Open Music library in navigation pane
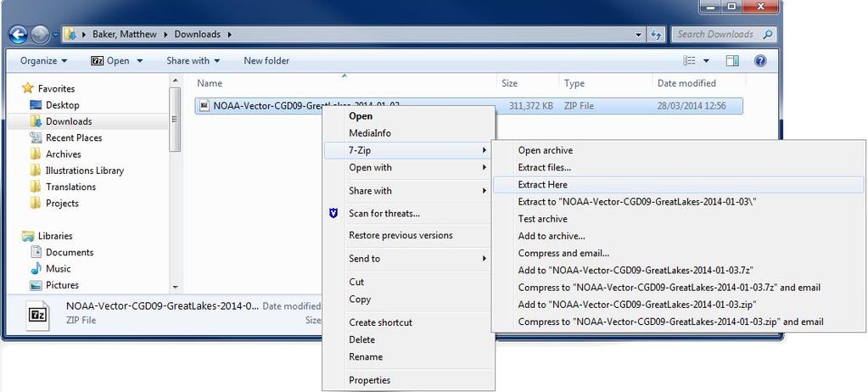This screenshot has width=868, height=392. [x=50, y=268]
